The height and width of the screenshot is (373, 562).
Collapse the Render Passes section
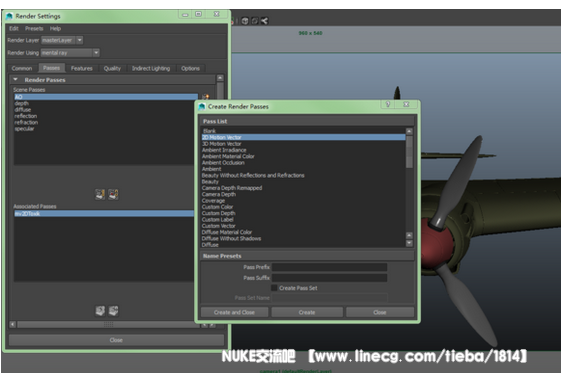[x=15, y=80]
